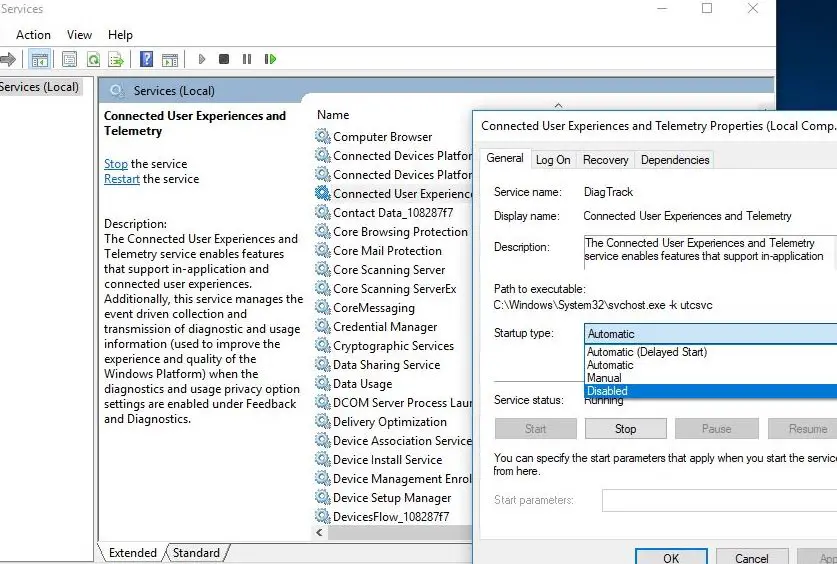Click the Restart link in the description pane
Screen dimensions: 837x564
coord(122,179)
